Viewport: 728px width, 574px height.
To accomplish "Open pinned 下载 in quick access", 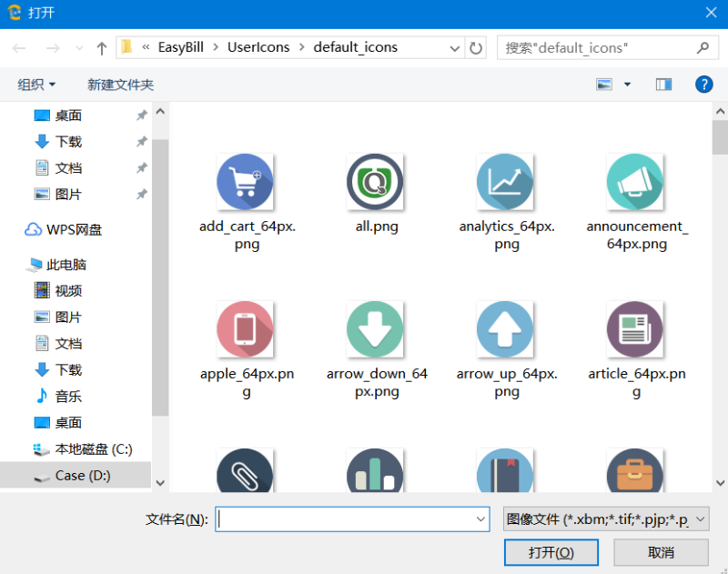I will pyautogui.click(x=68, y=142).
